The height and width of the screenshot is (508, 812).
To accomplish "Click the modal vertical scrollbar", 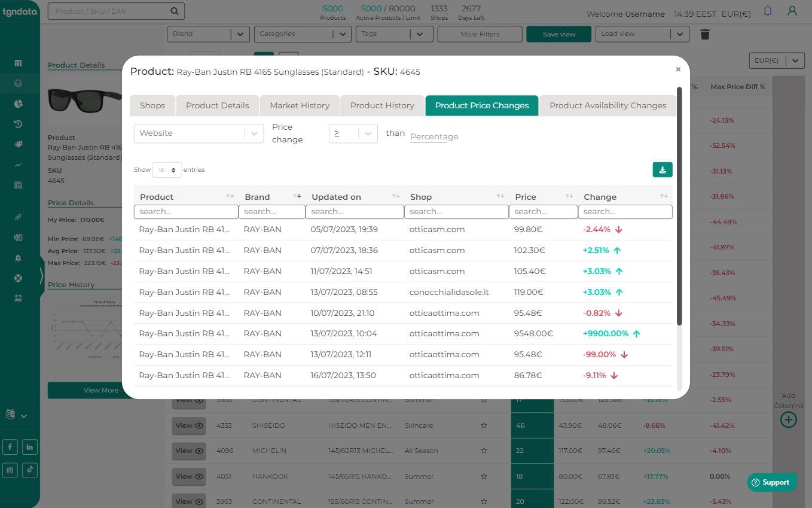I will 679,206.
